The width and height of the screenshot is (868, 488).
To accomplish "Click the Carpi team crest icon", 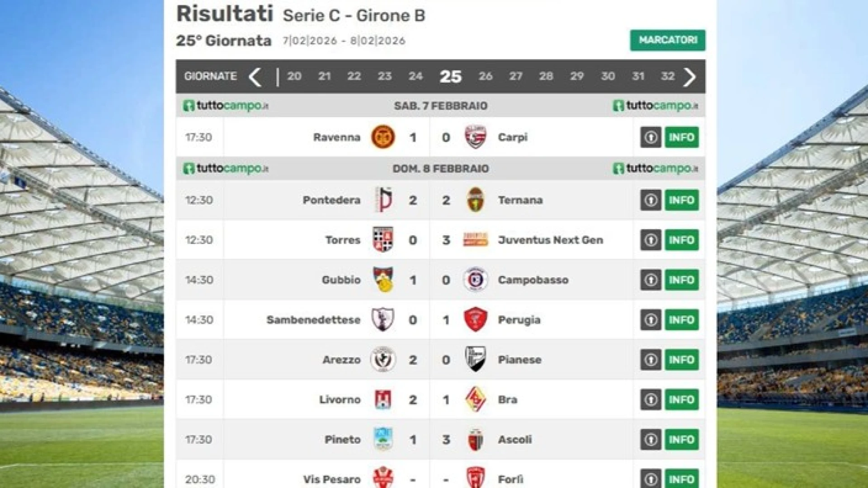I will 475,137.
